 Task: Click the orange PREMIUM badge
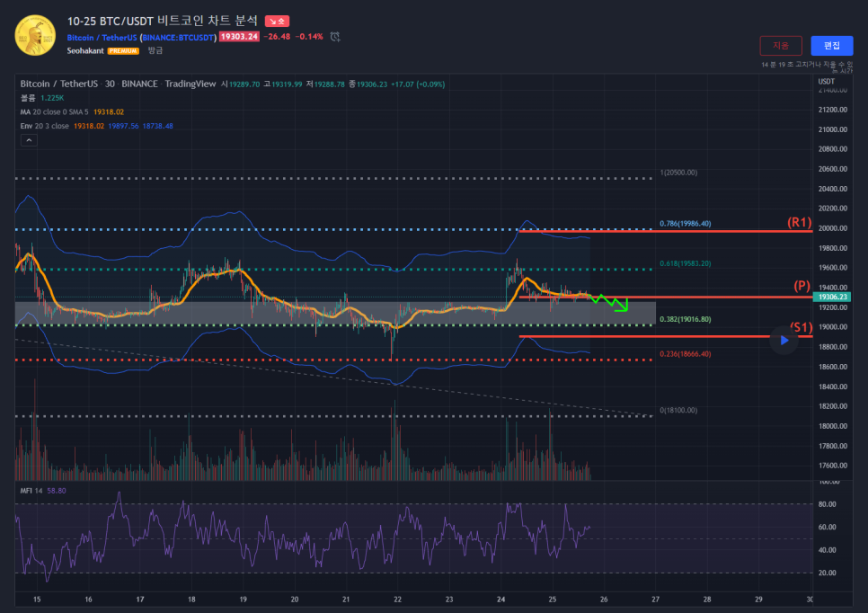click(x=123, y=51)
